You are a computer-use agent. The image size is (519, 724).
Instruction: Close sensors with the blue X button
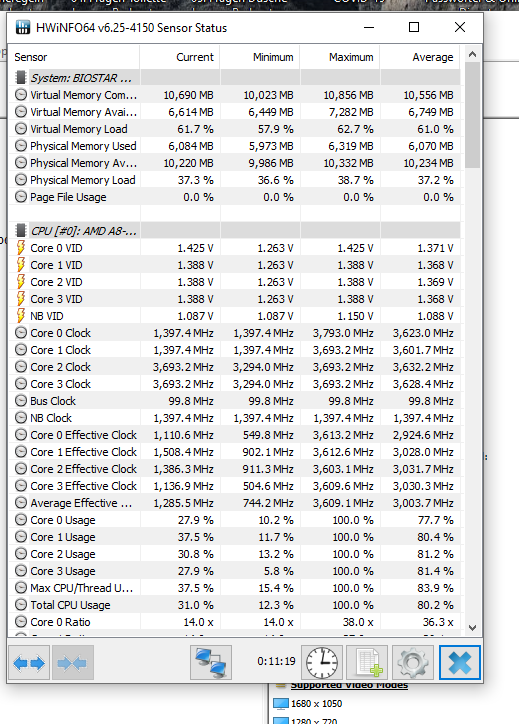coord(460,663)
